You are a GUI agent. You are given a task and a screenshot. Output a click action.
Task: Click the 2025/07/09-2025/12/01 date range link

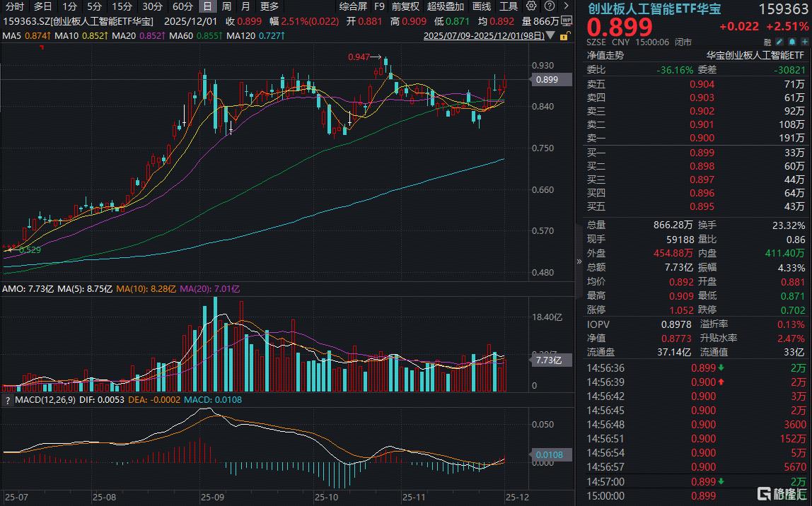click(484, 35)
